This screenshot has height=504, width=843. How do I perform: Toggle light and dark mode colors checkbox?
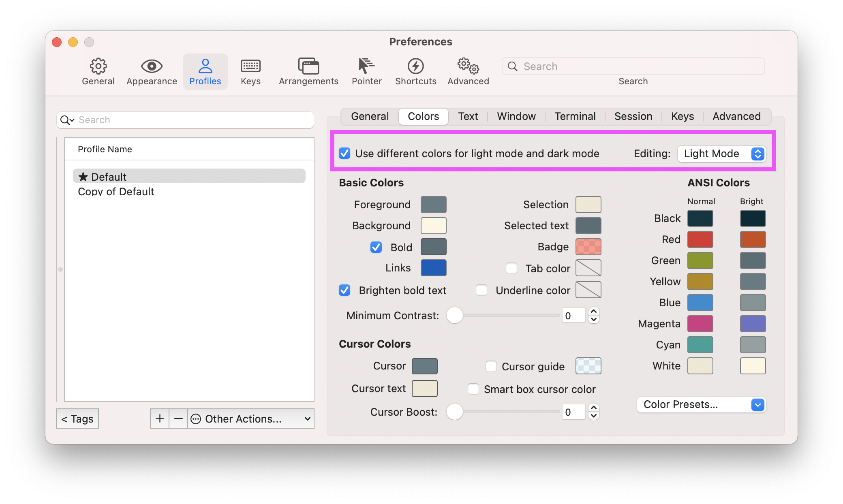[344, 154]
